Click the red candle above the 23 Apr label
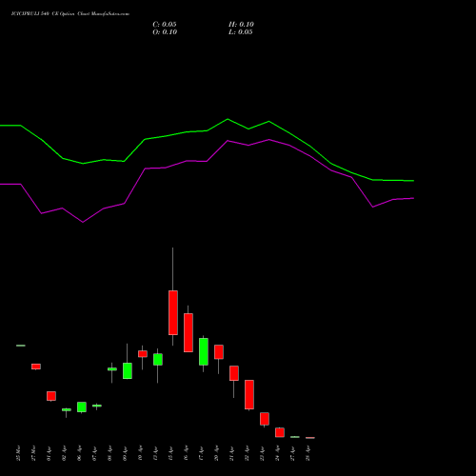Viewport: 476px width, 476px height. pyautogui.click(x=265, y=419)
